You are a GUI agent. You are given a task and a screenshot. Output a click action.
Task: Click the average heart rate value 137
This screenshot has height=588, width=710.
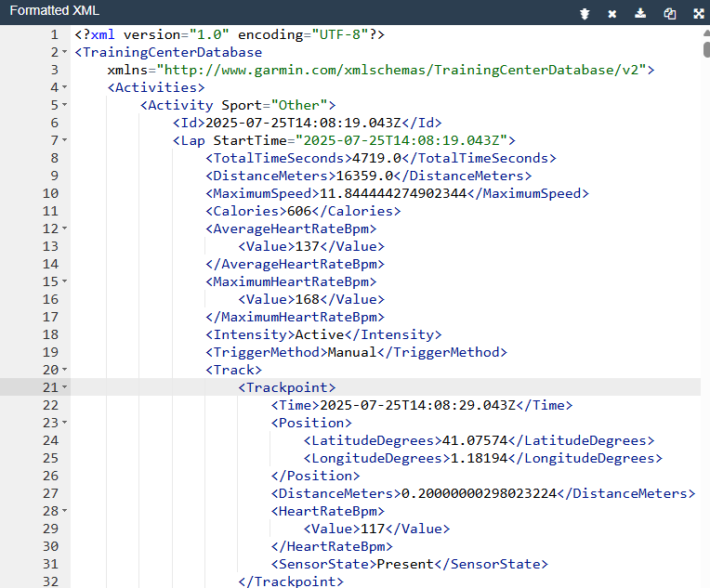(x=308, y=246)
